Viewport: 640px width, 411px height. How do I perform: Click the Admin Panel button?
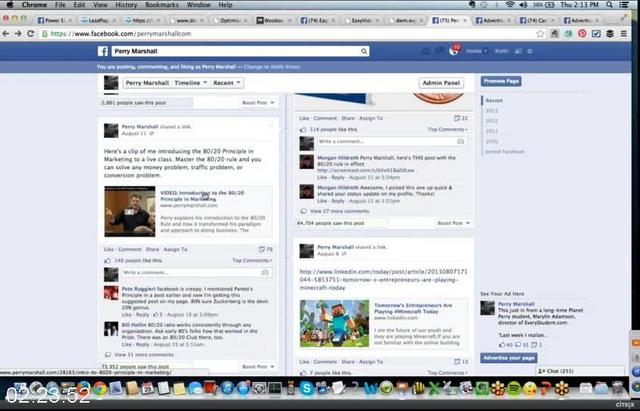pyautogui.click(x=441, y=83)
